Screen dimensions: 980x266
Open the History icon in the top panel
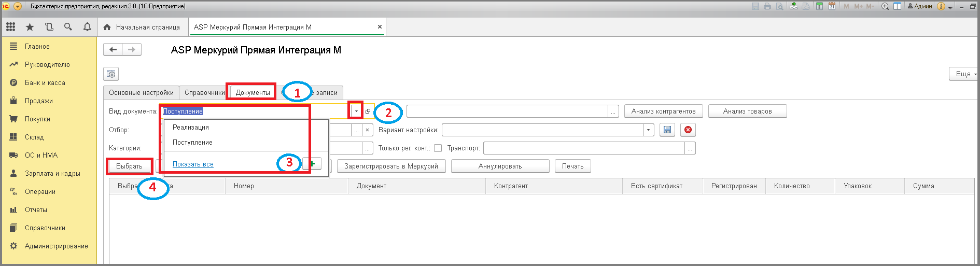point(49,26)
